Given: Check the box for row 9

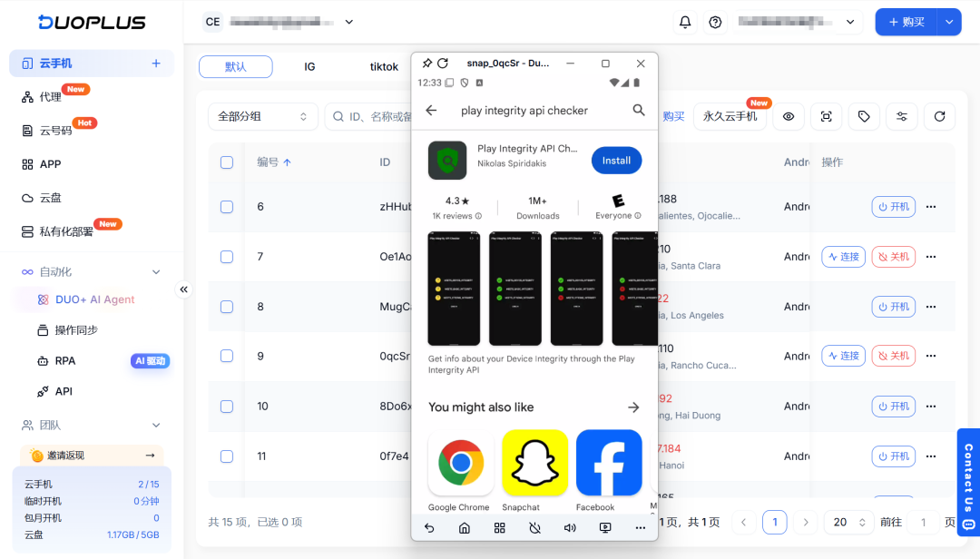Looking at the screenshot, I should click(x=227, y=356).
